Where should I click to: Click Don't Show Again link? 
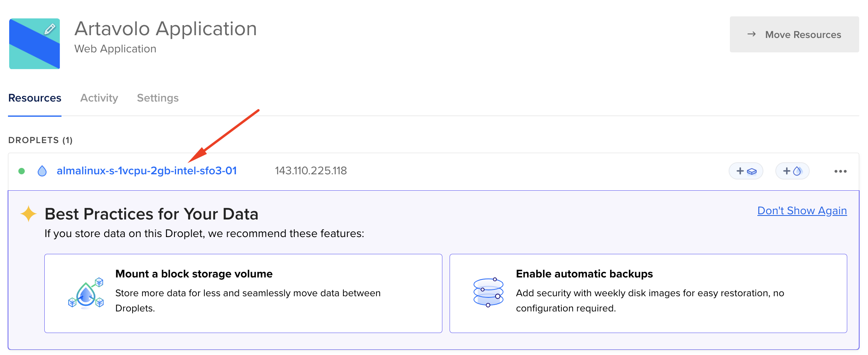pyautogui.click(x=802, y=211)
